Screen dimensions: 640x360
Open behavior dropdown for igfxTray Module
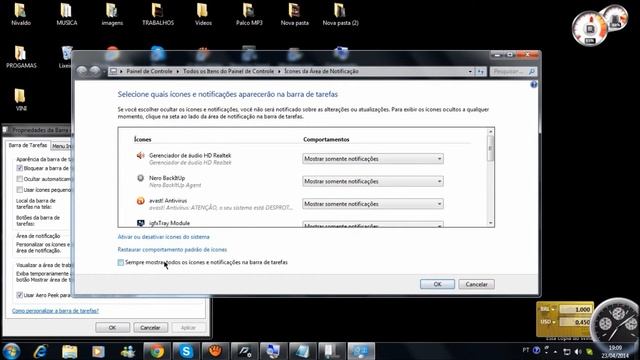coord(373,224)
